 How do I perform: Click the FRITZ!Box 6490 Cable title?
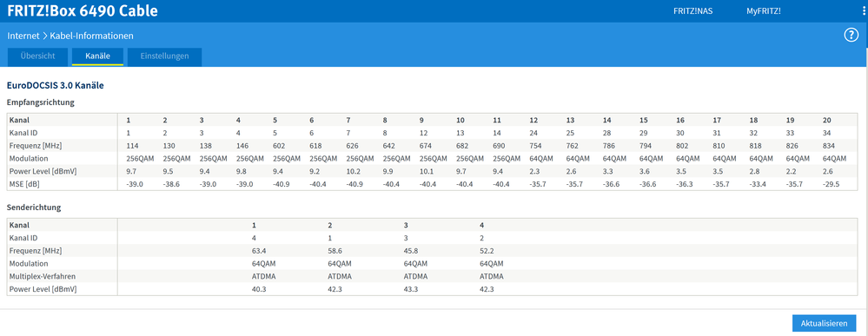coord(83,10)
